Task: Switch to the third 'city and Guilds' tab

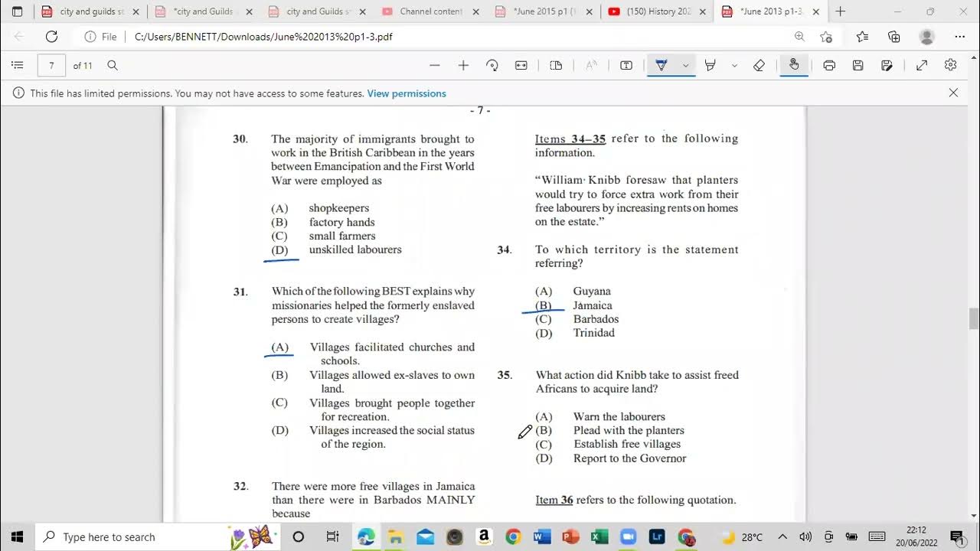Action: click(315, 11)
